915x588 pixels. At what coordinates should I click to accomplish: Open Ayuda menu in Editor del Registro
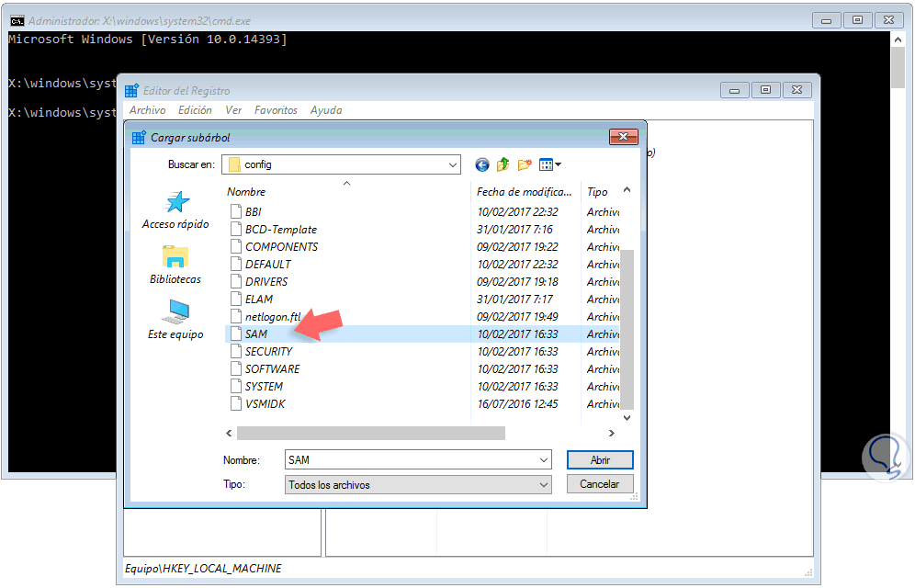coord(326,110)
